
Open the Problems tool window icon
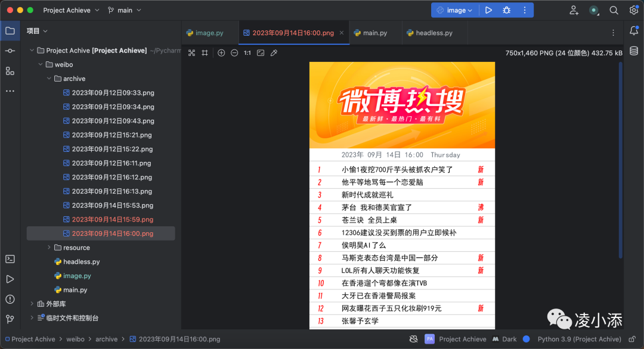click(x=10, y=299)
